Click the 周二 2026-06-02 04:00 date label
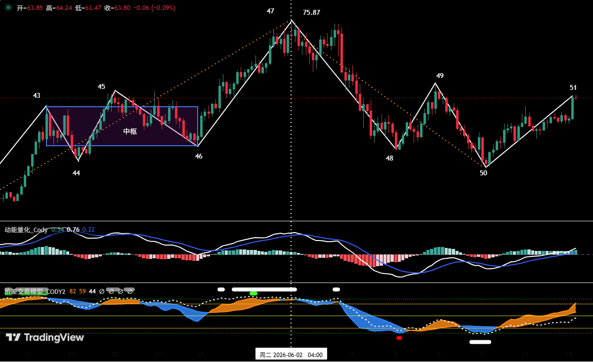 click(291, 355)
